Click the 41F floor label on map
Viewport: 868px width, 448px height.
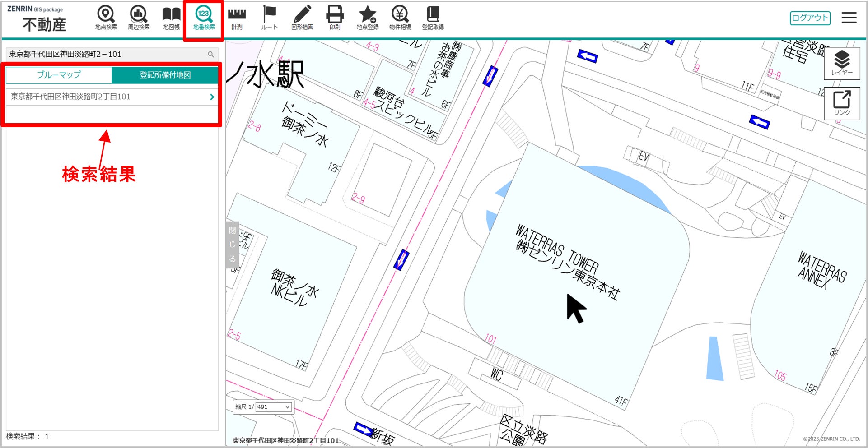(x=621, y=400)
